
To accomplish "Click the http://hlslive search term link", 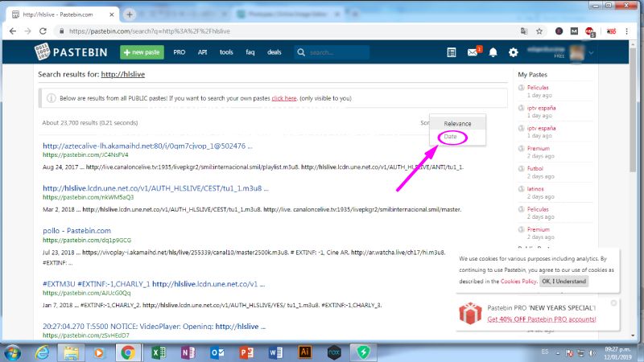I will click(123, 74).
